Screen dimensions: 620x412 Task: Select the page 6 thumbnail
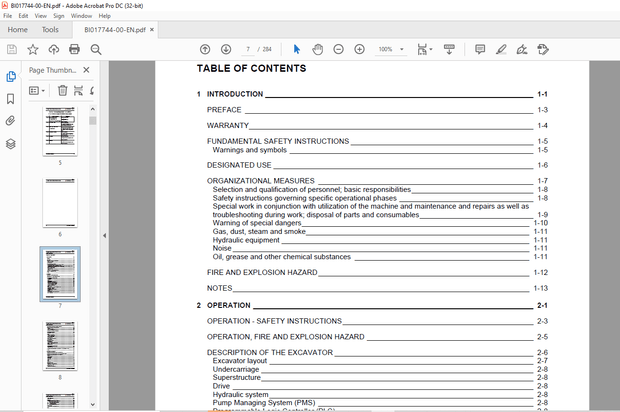[x=60, y=203]
